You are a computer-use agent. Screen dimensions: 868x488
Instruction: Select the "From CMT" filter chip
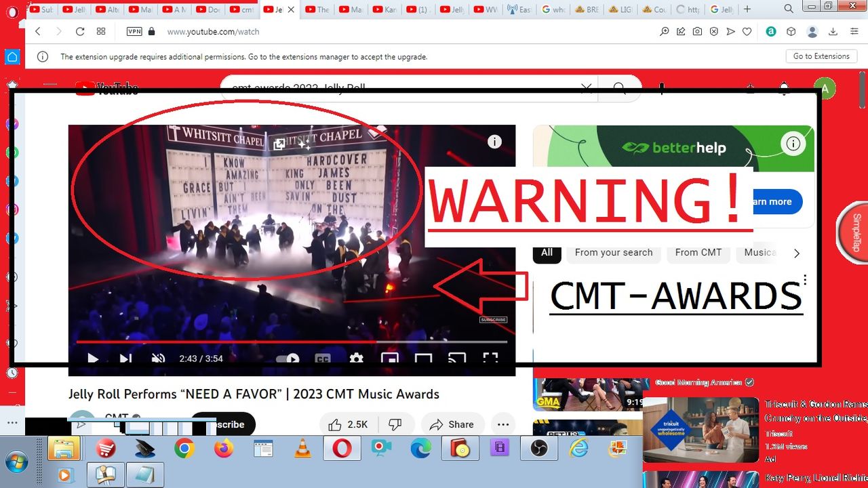698,252
